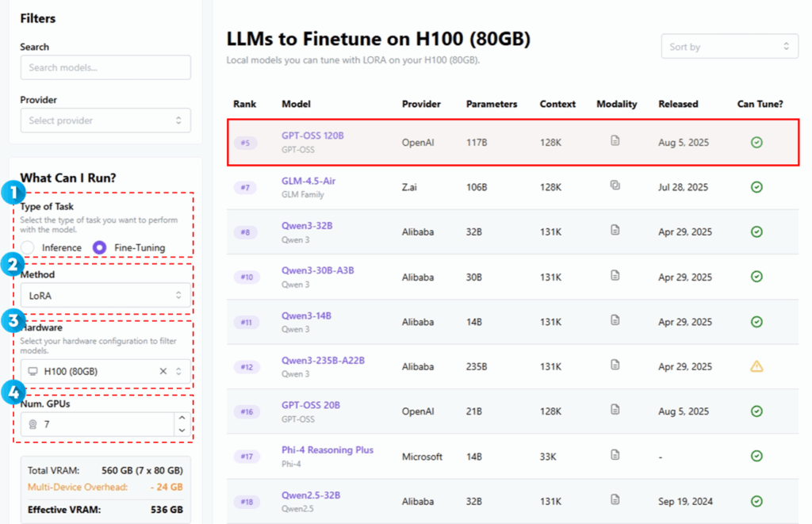Click the green check for GPT-OSS 20B
The image size is (812, 524).
(x=756, y=411)
